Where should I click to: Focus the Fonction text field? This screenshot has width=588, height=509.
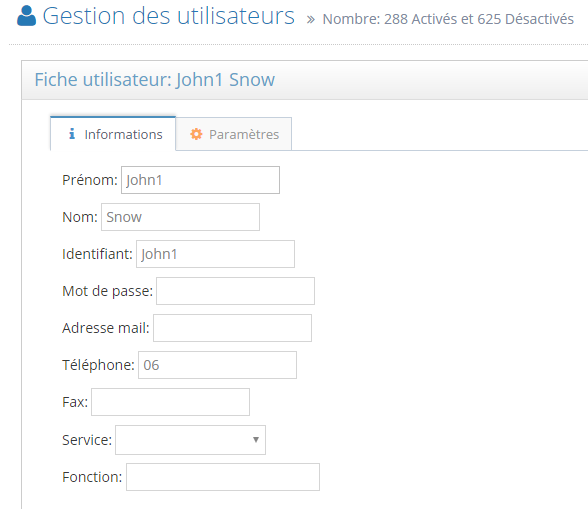pyautogui.click(x=223, y=477)
